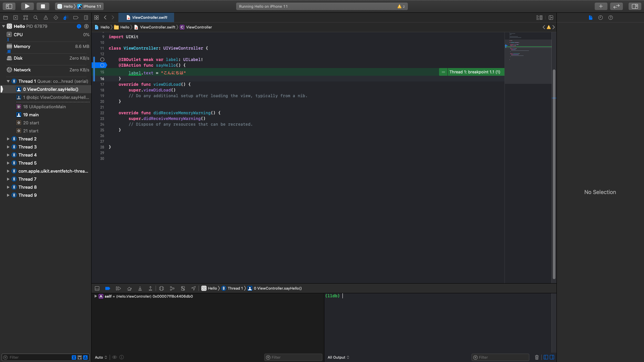Open the Test navigator diamond icon

point(56,17)
